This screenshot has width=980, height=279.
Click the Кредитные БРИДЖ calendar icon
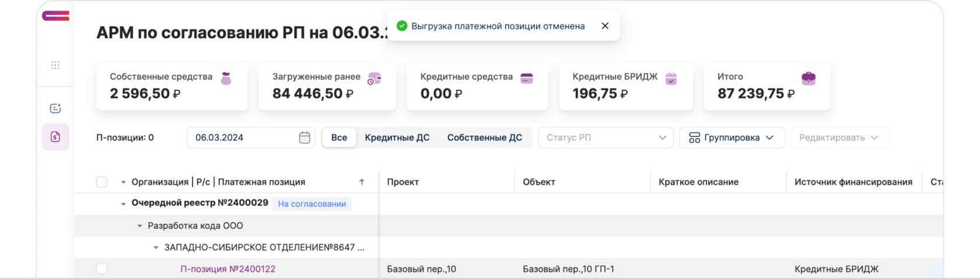pyautogui.click(x=671, y=78)
